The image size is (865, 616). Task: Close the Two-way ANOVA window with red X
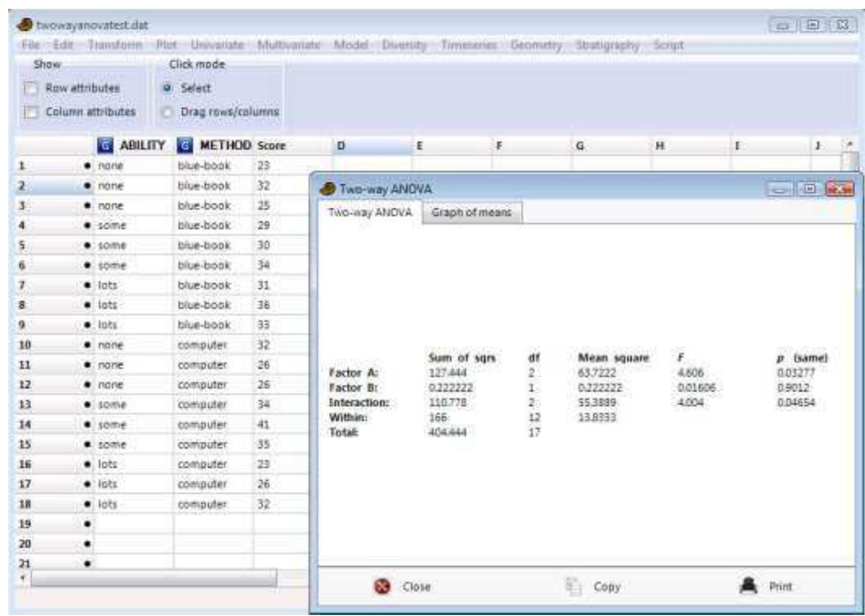(839, 189)
